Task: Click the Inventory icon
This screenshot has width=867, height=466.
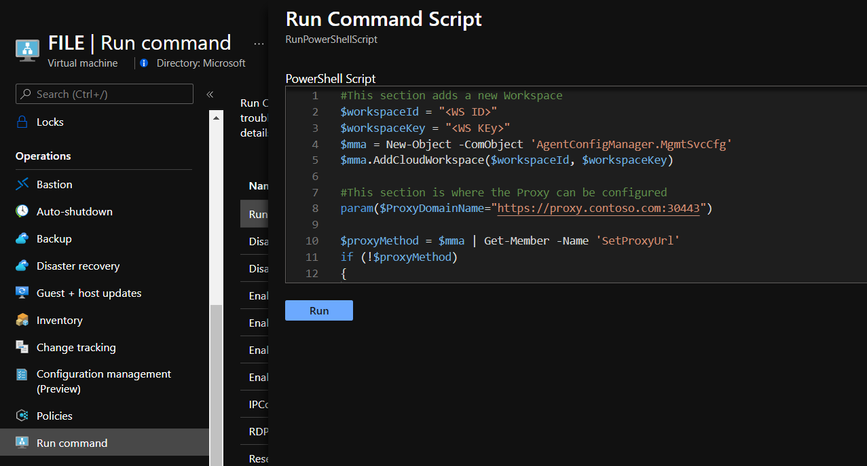Action: pyautogui.click(x=22, y=320)
